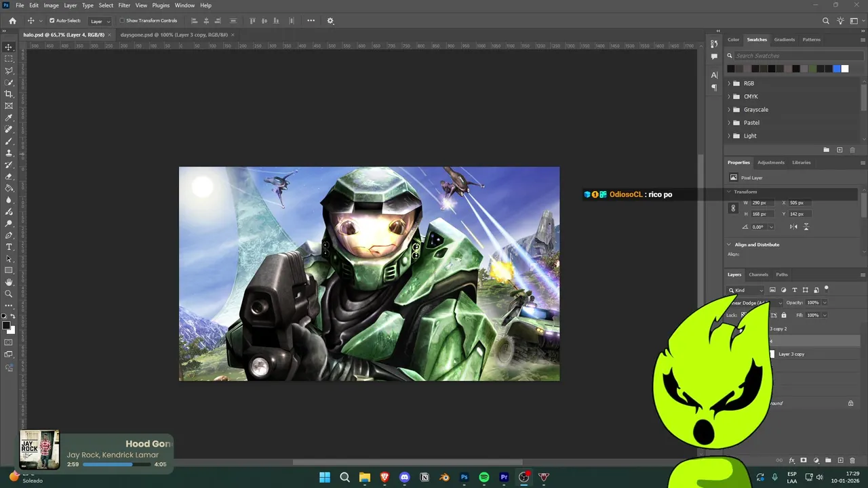Viewport: 868px width, 488px height.
Task: Switch foreground and background colors
Action: pos(12,317)
